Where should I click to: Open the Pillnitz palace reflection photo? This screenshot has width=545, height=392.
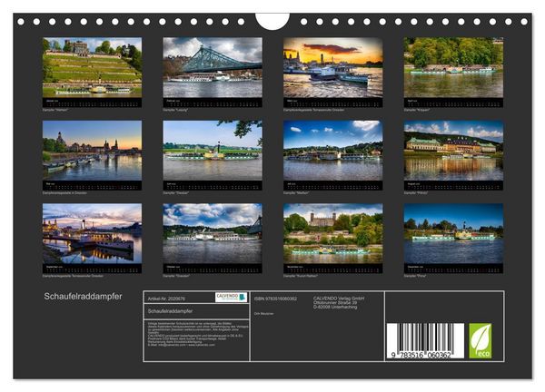coord(453,151)
